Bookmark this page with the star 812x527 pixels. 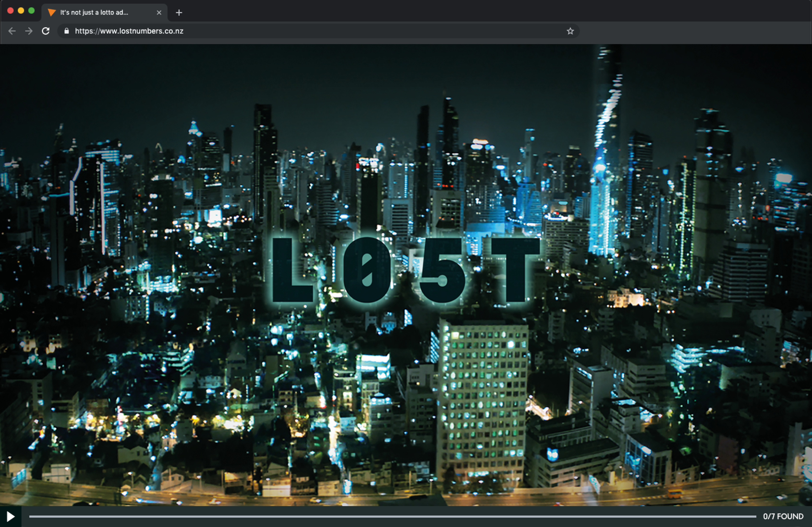point(570,31)
